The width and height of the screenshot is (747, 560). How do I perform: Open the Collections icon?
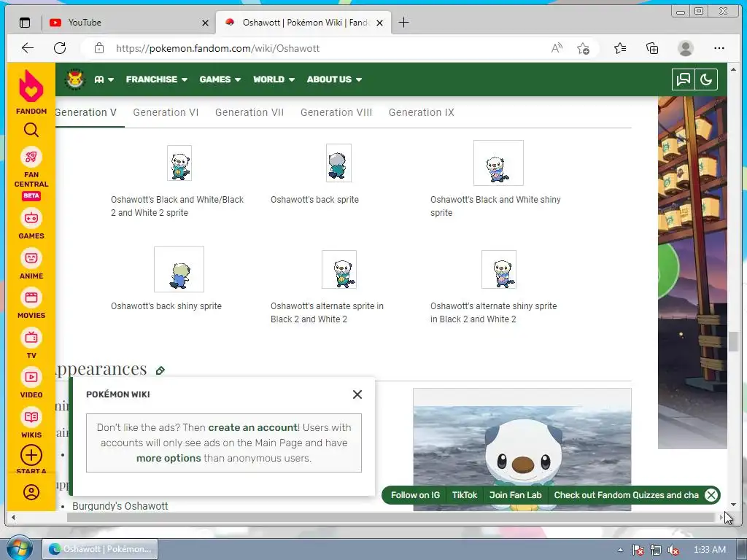[x=652, y=48]
